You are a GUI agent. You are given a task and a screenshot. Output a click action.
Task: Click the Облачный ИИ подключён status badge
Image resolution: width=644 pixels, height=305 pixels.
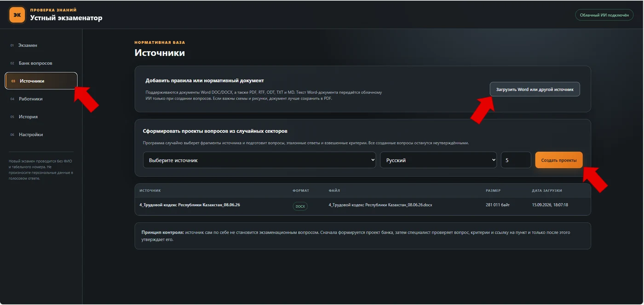(604, 15)
